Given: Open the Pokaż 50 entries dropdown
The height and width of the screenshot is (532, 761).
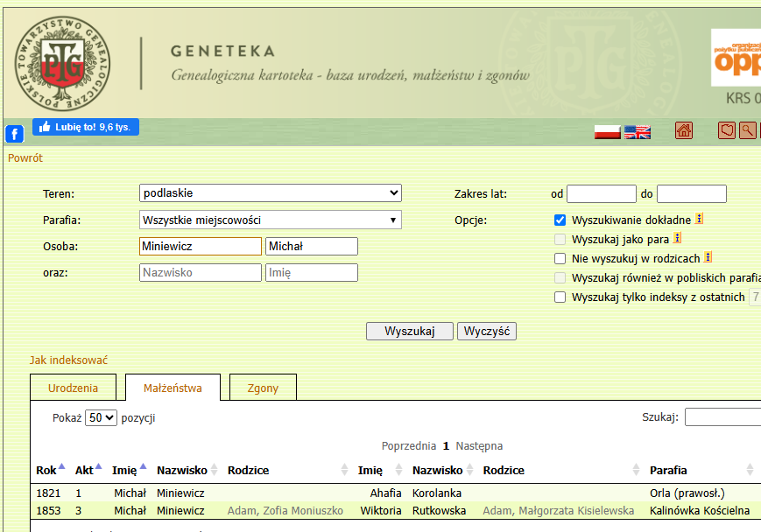Looking at the screenshot, I should pyautogui.click(x=101, y=418).
